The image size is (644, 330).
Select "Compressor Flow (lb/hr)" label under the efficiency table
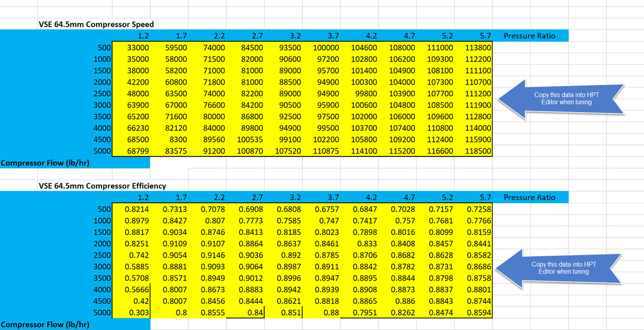(47, 324)
